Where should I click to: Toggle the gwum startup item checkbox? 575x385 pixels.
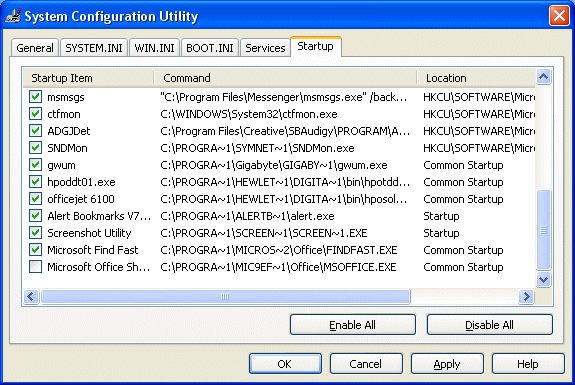point(35,165)
